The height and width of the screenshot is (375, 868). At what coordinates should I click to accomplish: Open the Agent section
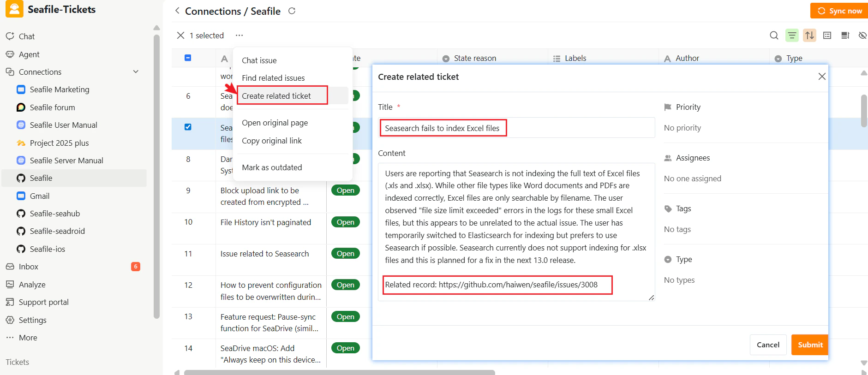29,54
